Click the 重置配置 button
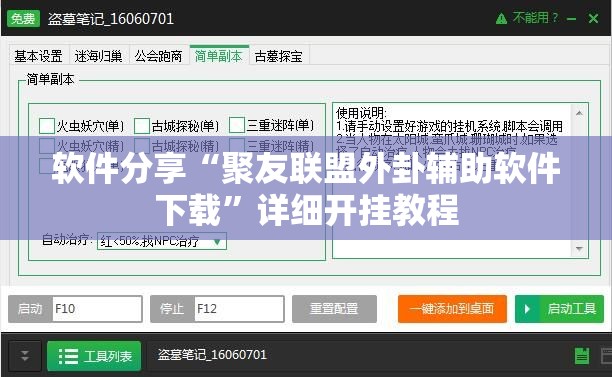 pyautogui.click(x=334, y=309)
